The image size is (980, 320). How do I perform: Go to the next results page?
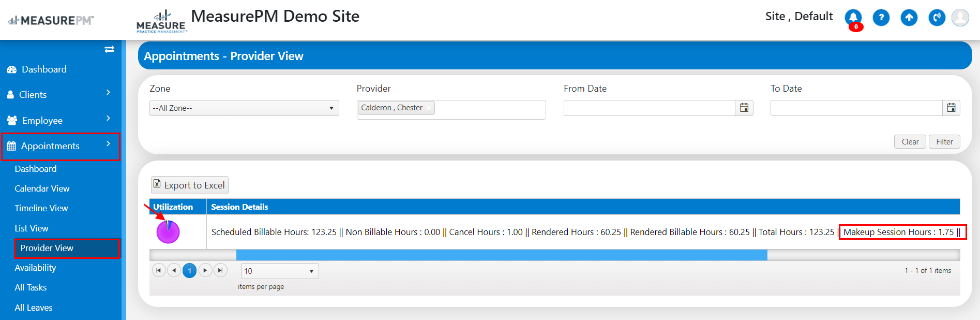click(205, 270)
